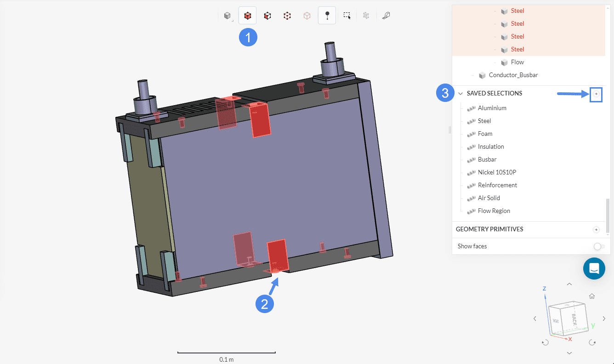Select the Aluminium saved selection

(x=492, y=108)
